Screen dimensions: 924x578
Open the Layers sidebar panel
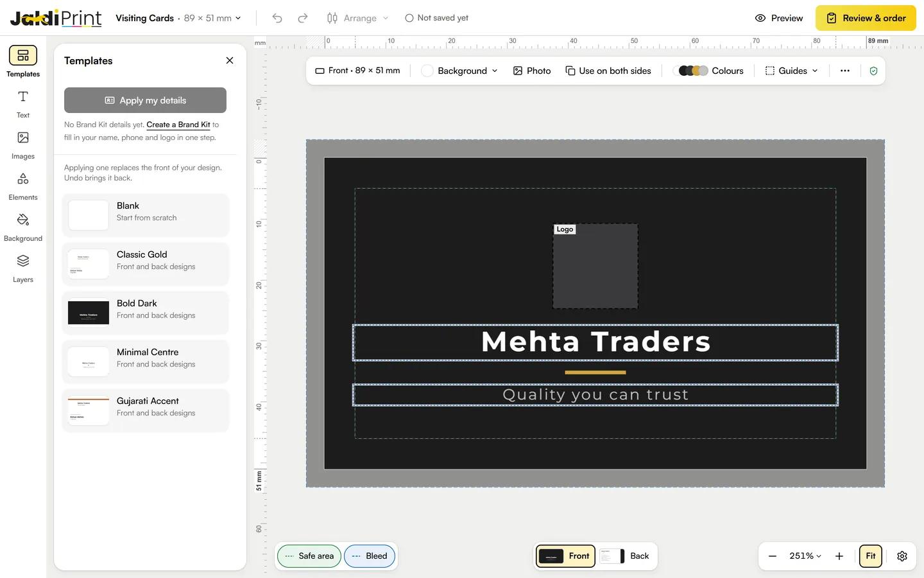[x=23, y=268]
